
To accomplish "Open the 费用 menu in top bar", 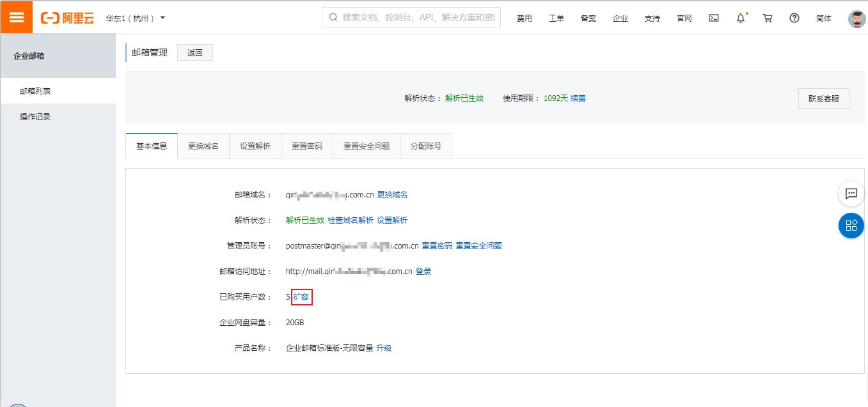I will (x=524, y=18).
